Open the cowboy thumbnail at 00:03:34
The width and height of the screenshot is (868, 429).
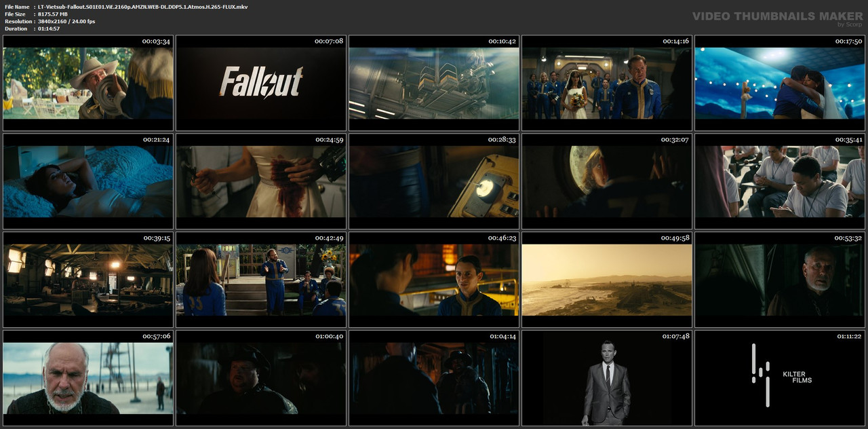point(88,83)
